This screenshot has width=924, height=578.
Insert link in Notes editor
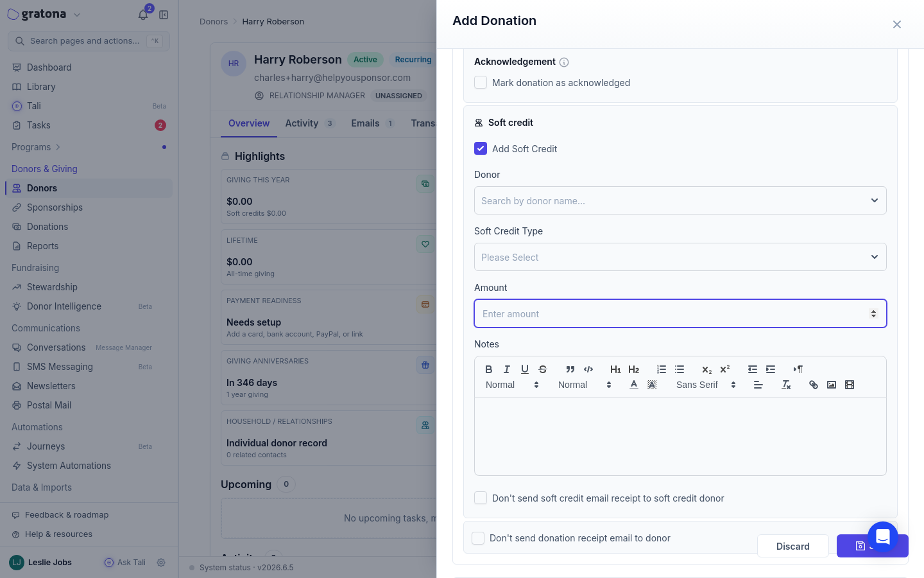point(814,385)
